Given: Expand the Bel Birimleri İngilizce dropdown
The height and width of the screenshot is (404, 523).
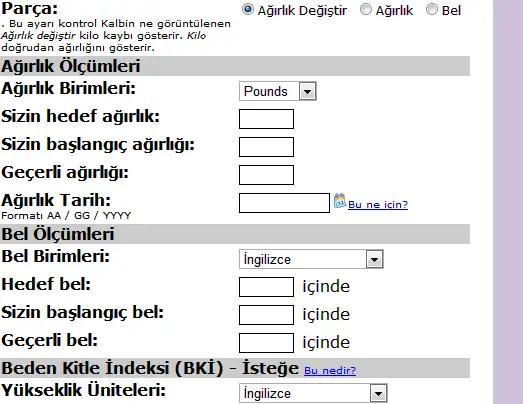Looking at the screenshot, I should click(x=311, y=259).
